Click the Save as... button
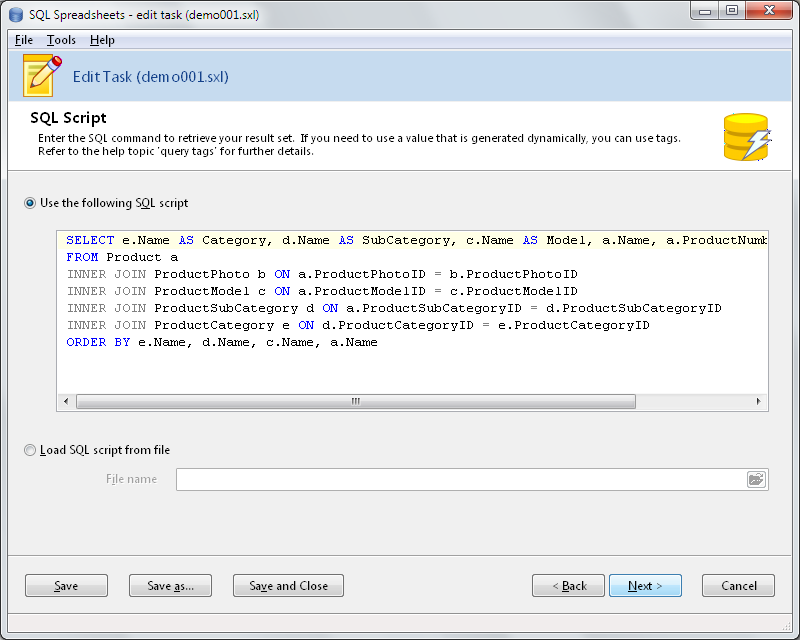 [170, 586]
